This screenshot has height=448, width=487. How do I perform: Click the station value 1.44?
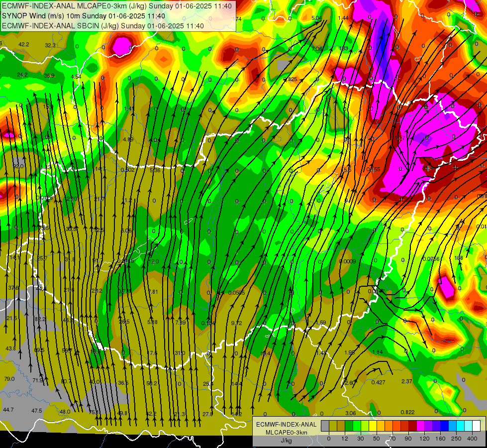tap(343, 18)
